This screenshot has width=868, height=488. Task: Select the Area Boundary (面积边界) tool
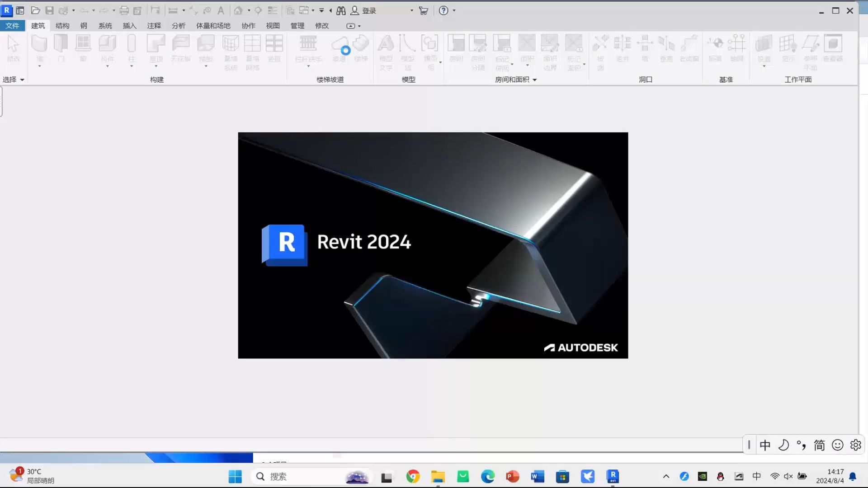coord(550,53)
